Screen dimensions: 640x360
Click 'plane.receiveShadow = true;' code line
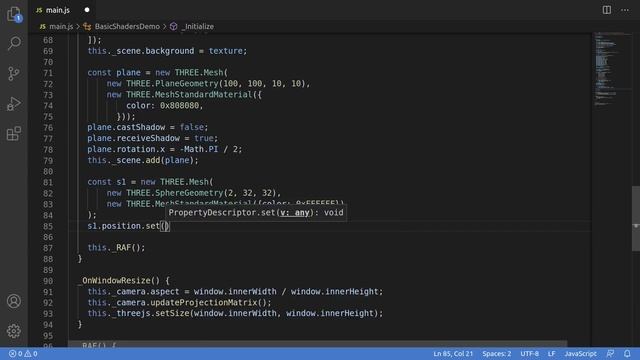(153, 138)
